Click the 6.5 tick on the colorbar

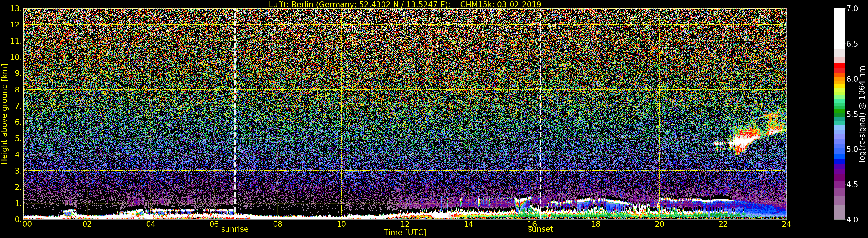point(852,44)
